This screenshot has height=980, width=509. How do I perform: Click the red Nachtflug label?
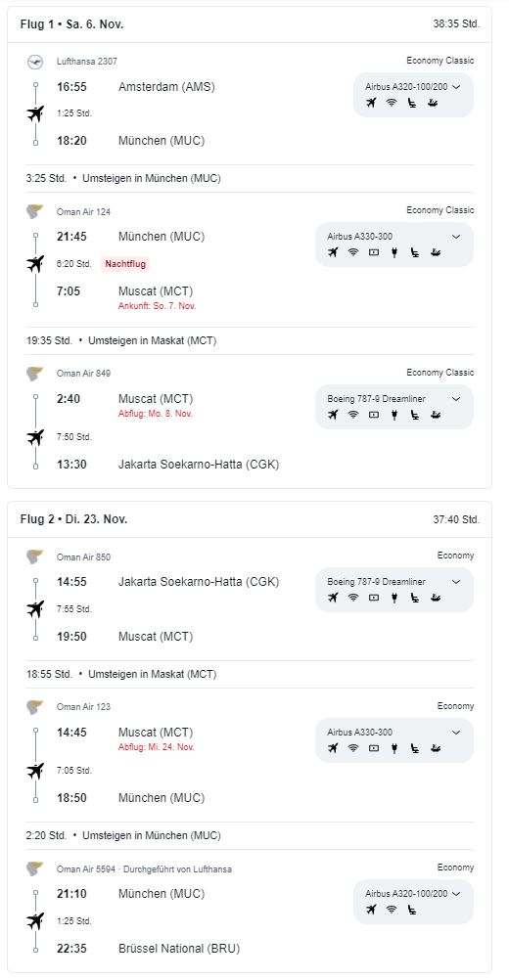(x=125, y=264)
